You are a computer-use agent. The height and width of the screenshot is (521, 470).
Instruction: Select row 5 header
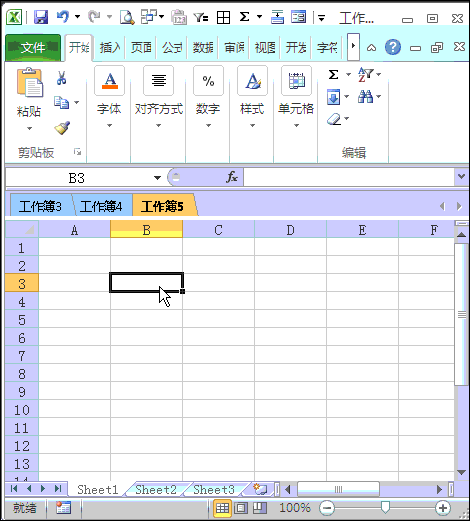(22, 320)
